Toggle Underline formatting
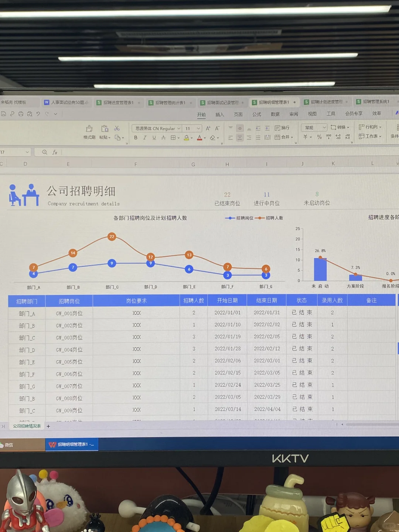Image resolution: width=399 pixels, height=532 pixels. (154, 137)
